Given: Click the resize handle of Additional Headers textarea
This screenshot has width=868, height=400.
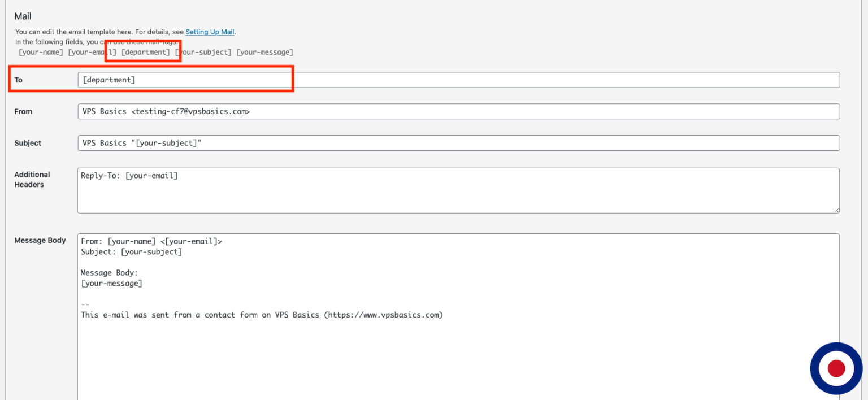Looking at the screenshot, I should tap(837, 210).
